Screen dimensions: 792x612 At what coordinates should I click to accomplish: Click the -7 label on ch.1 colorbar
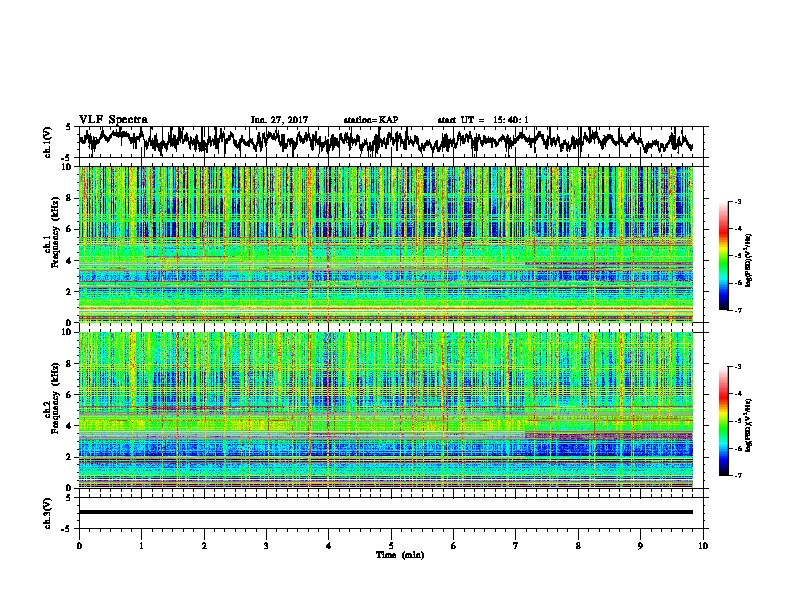(737, 310)
